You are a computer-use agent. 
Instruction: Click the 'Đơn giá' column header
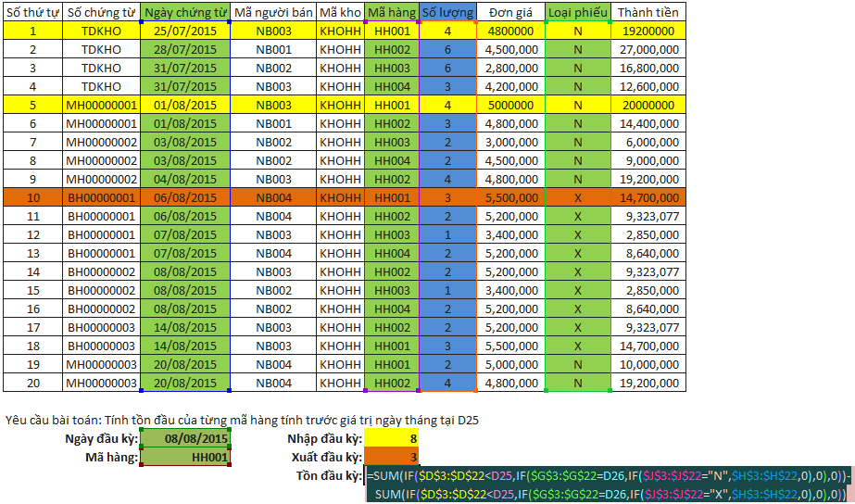point(510,12)
